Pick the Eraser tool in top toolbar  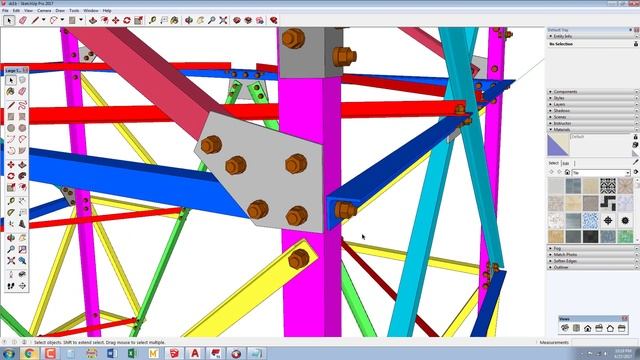click(x=22, y=20)
